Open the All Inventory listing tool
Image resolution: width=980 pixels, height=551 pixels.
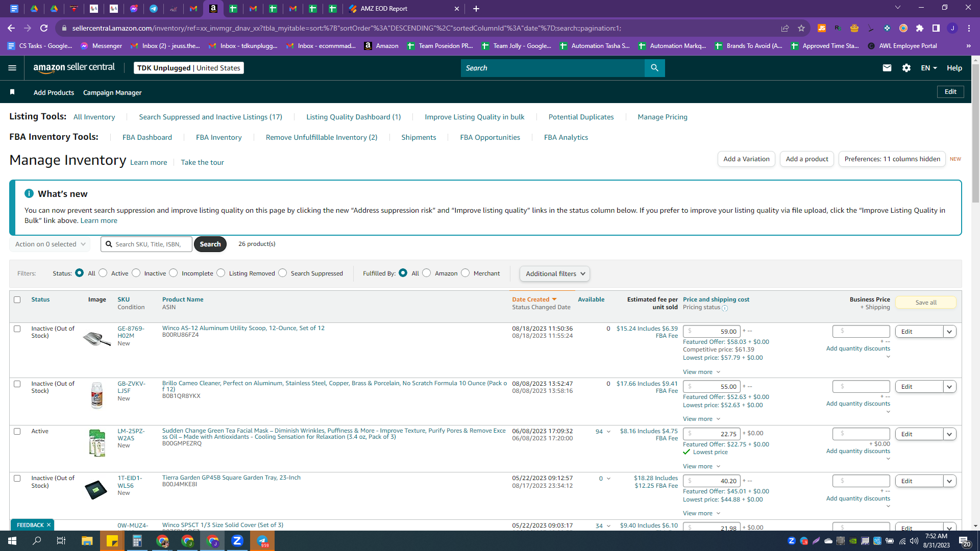pos(94,117)
